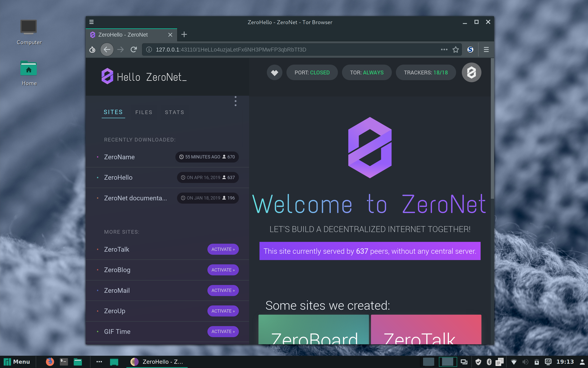This screenshot has height=368, width=588.
Task: Click the ZeroBlog name in More Sites
Action: [117, 270]
